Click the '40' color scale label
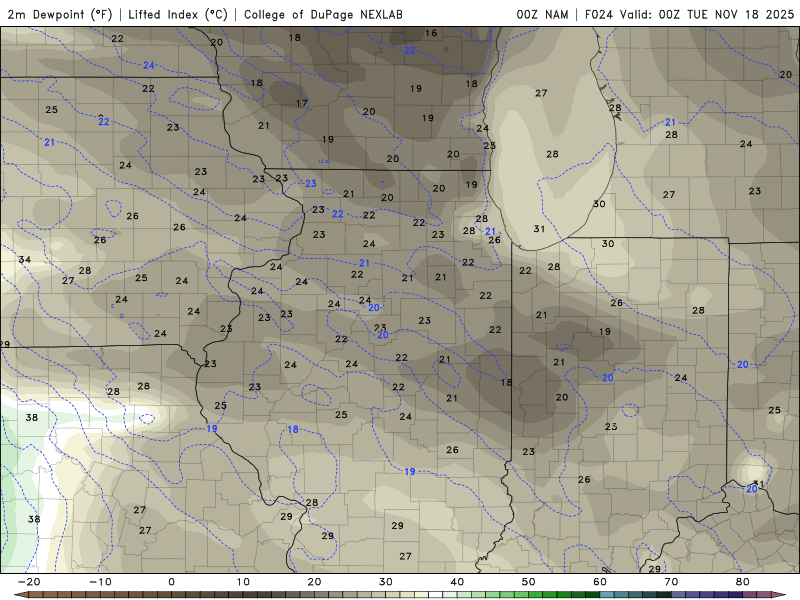Screen dimensions: 800x600 click(457, 582)
